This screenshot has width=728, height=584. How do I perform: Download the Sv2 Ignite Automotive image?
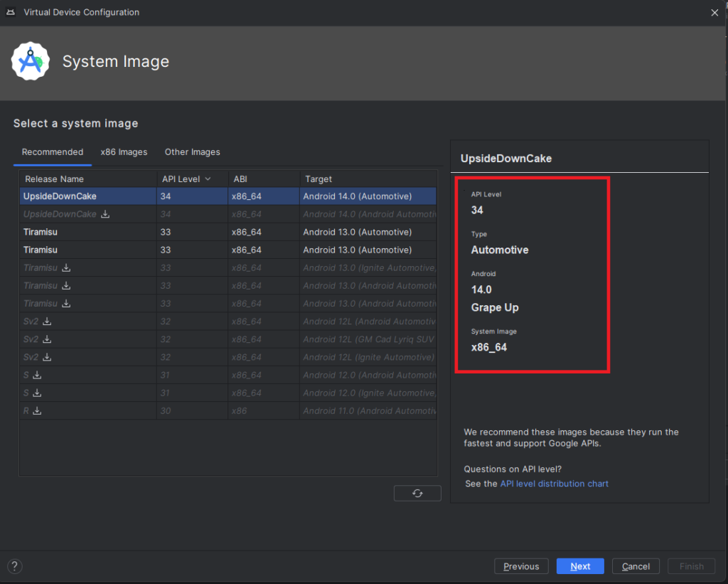(47, 357)
